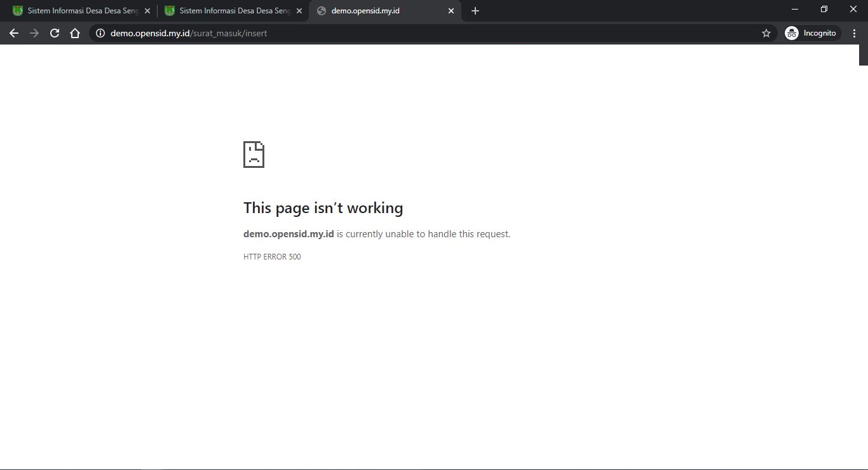
Task: Click the home button icon
Action: pos(74,33)
